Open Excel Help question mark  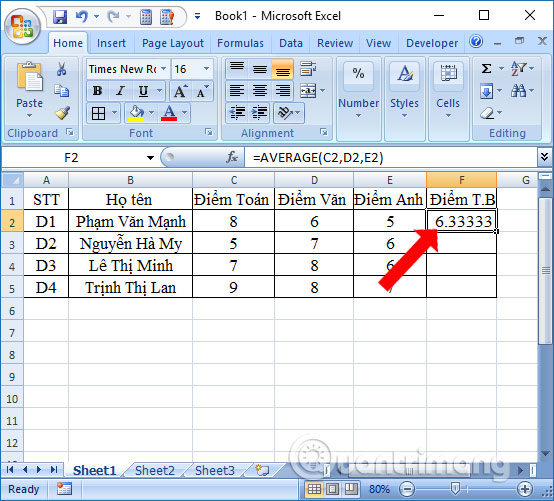tap(476, 42)
